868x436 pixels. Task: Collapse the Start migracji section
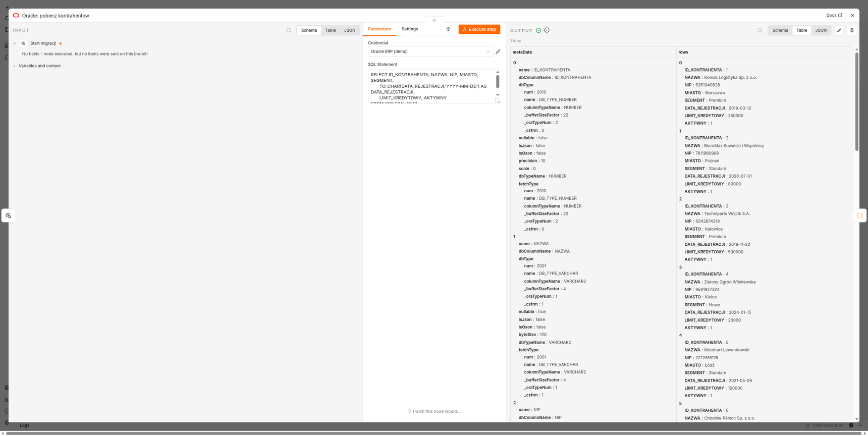click(14, 43)
